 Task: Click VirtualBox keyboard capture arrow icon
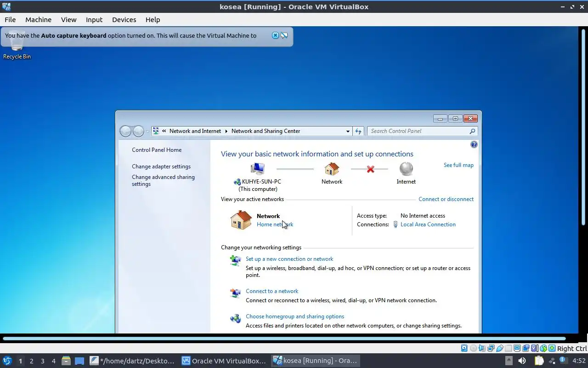(552, 348)
